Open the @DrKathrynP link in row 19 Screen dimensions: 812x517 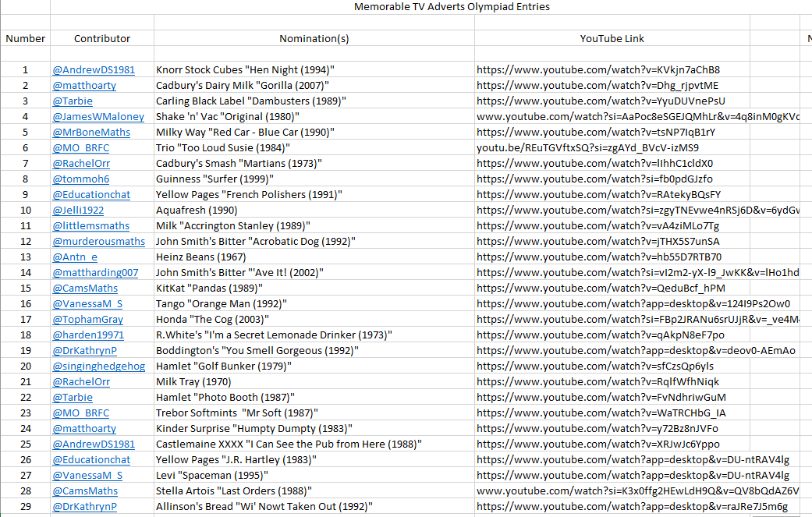click(x=85, y=350)
